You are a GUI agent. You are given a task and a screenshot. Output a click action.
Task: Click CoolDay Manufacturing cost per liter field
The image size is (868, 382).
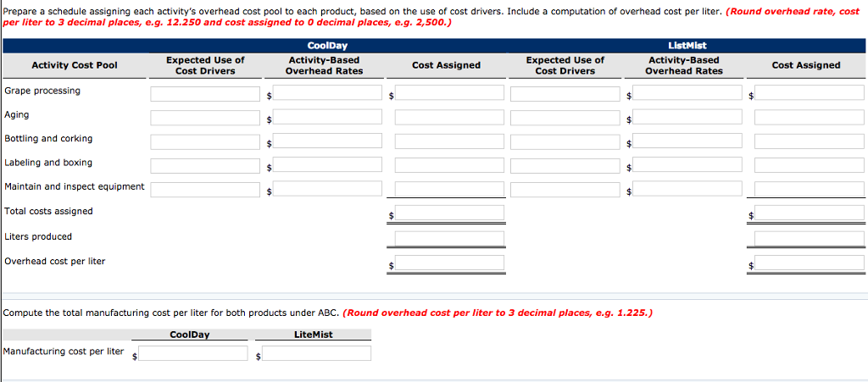point(193,353)
